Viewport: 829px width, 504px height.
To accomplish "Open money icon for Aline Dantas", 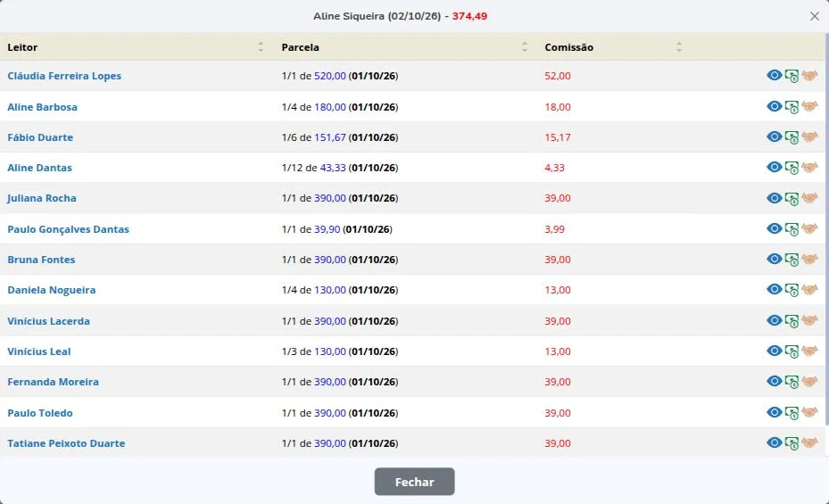I will pos(792,168).
